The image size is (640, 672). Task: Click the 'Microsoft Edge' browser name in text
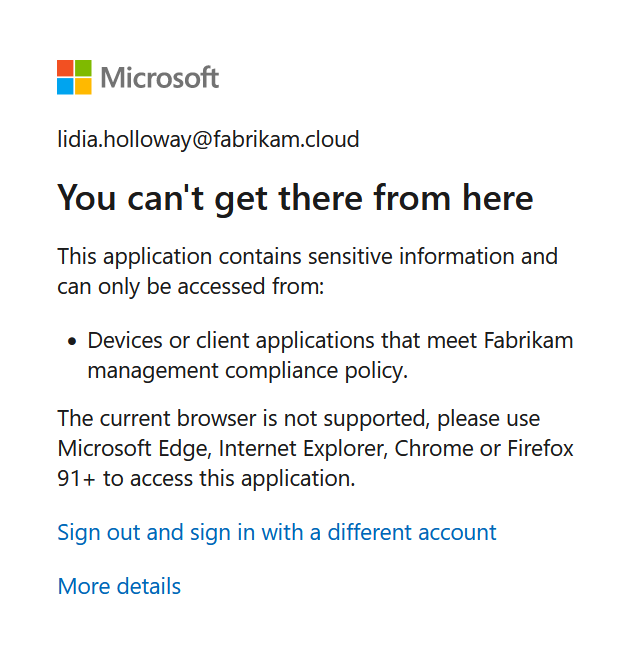tap(132, 448)
